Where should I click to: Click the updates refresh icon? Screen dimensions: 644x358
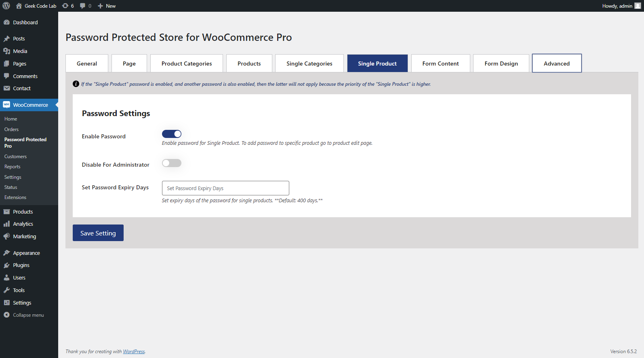pyautogui.click(x=65, y=6)
